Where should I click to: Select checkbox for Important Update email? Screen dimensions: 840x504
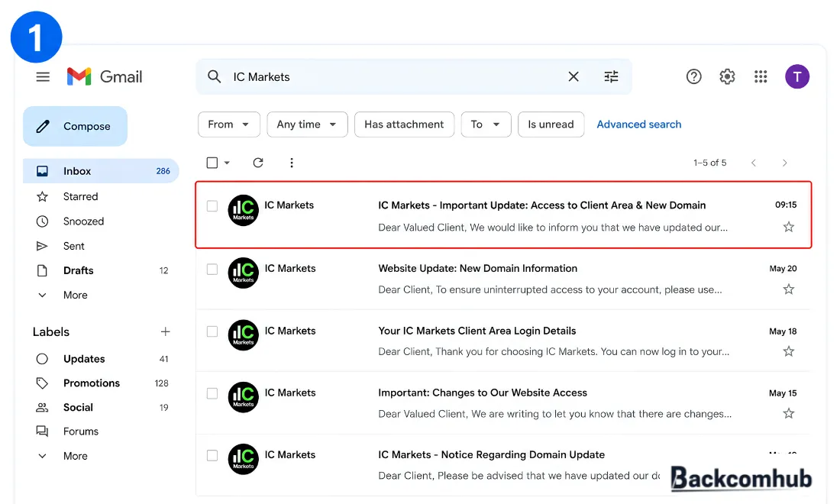[x=212, y=206]
